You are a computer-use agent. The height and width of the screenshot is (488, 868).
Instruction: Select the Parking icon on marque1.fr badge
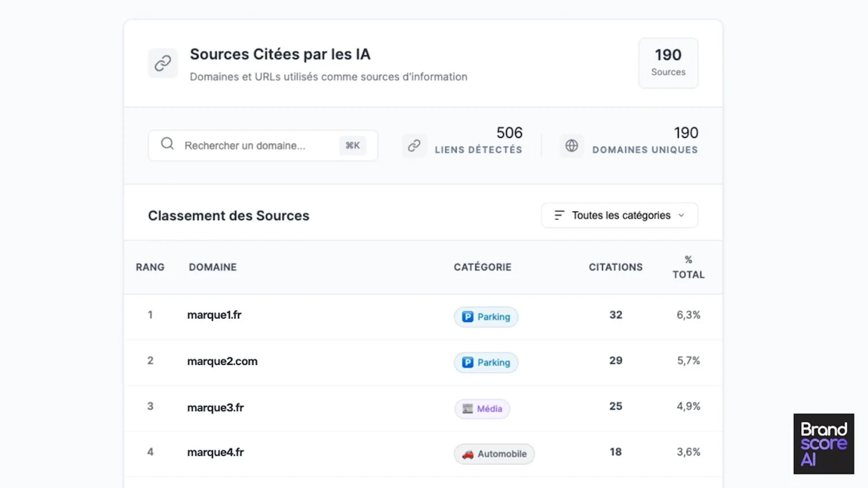pos(468,317)
